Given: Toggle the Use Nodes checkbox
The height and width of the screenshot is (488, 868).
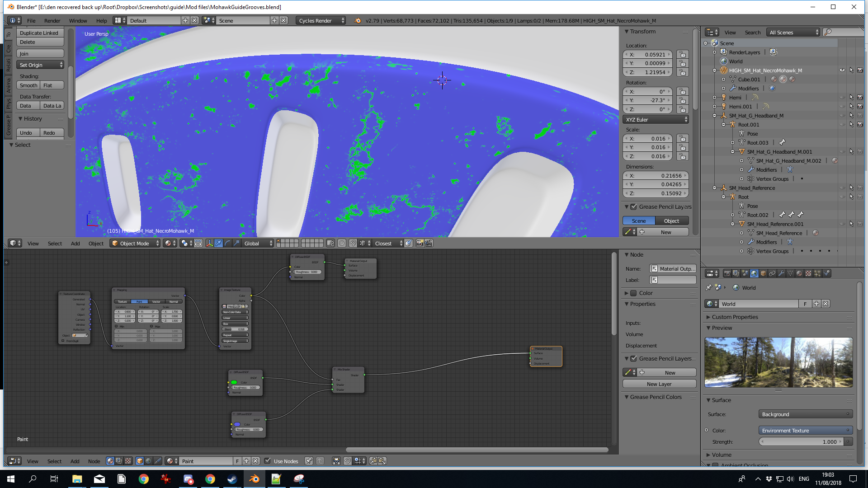Looking at the screenshot, I should point(268,461).
